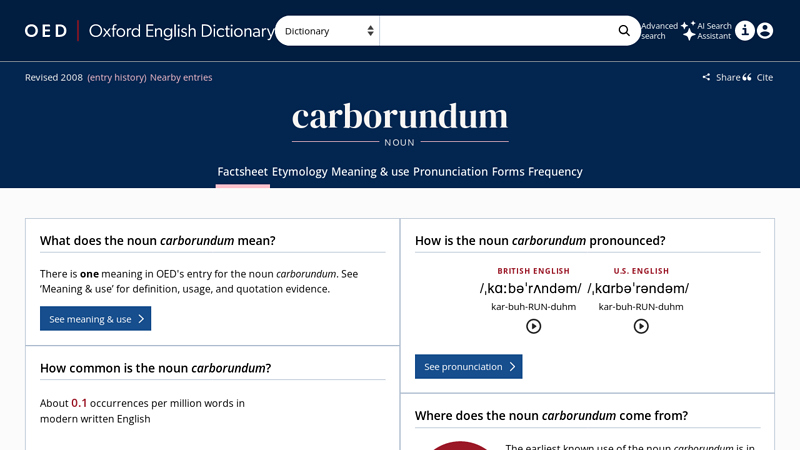Switch to the Forms tab
This screenshot has height=450, width=800.
508,171
